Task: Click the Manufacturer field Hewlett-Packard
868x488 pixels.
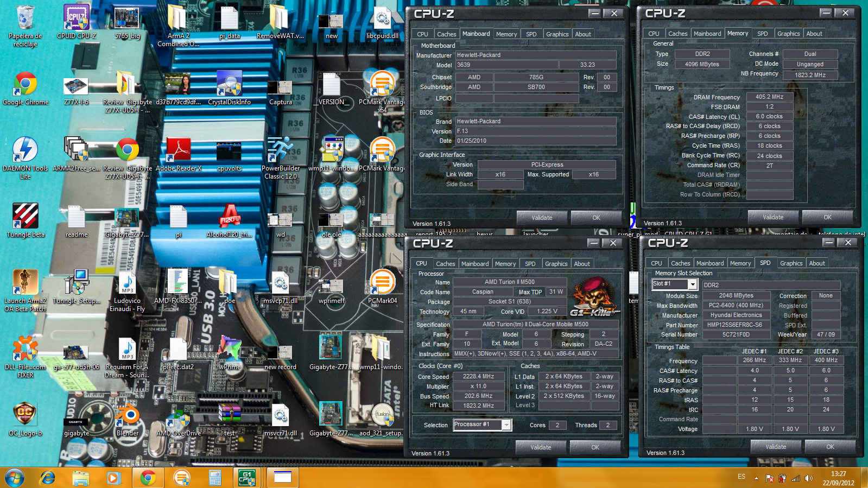Action: click(536, 55)
